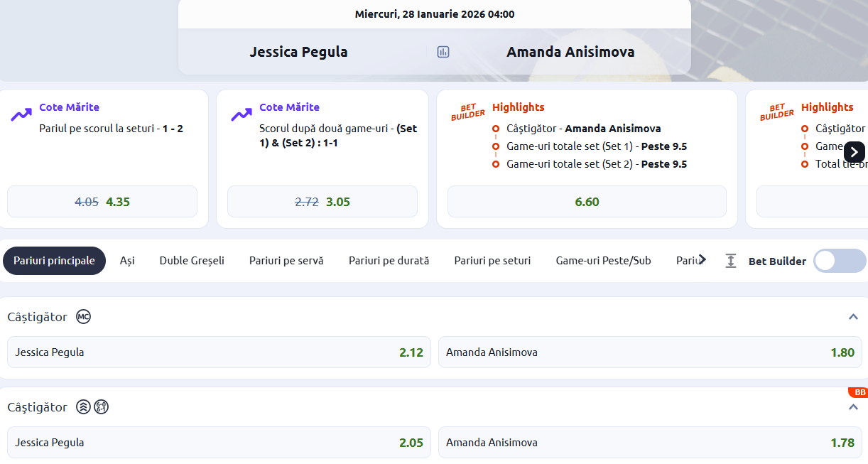Collapse the second Câștigător section with BB badge

[x=853, y=407]
